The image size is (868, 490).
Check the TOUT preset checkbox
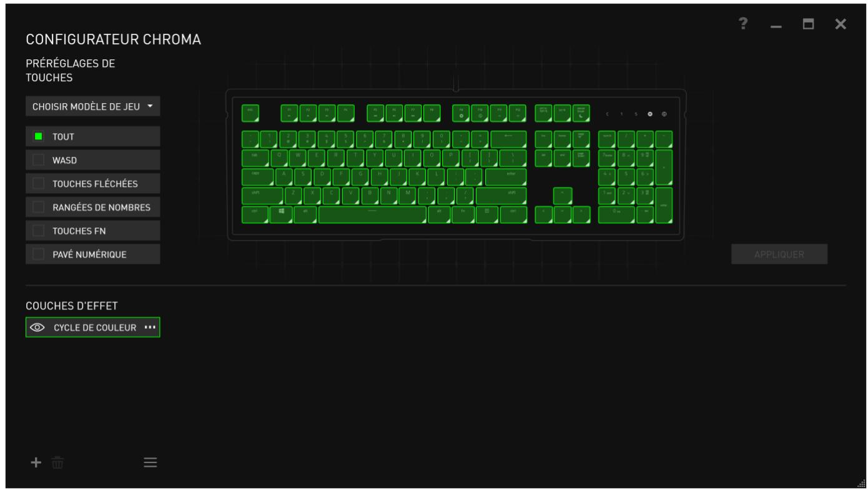pyautogui.click(x=38, y=136)
